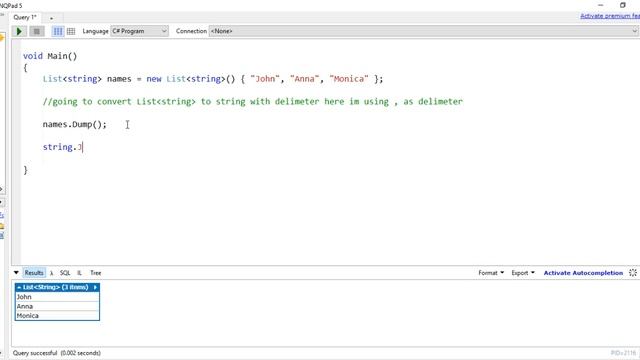The height and width of the screenshot is (360, 640).
Task: Click the Anna result row
Action: pyautogui.click(x=57, y=306)
